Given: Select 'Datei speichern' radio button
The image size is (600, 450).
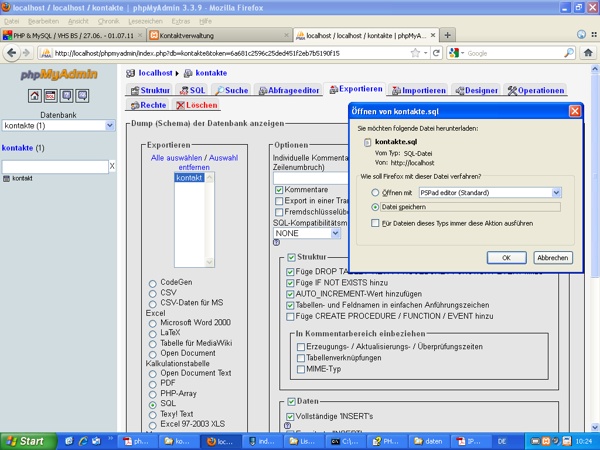Looking at the screenshot, I should point(375,207).
